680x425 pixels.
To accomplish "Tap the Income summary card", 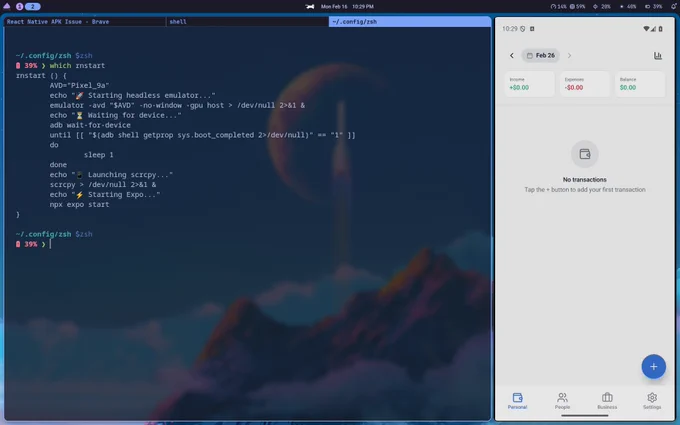I will click(530, 84).
